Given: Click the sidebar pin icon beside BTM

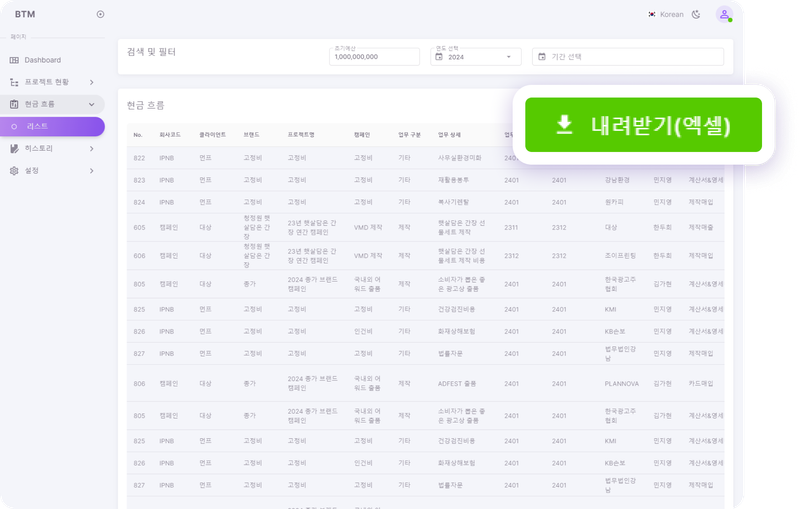Looking at the screenshot, I should 100,14.
